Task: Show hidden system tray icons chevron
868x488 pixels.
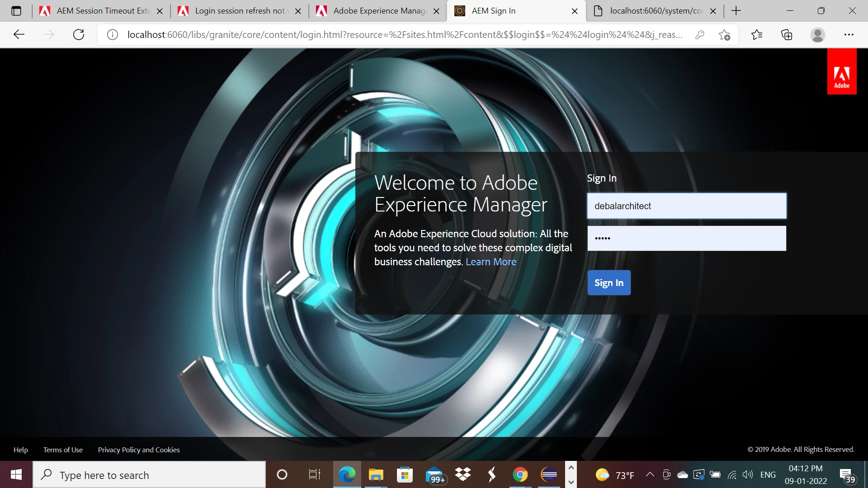Action: tap(650, 474)
